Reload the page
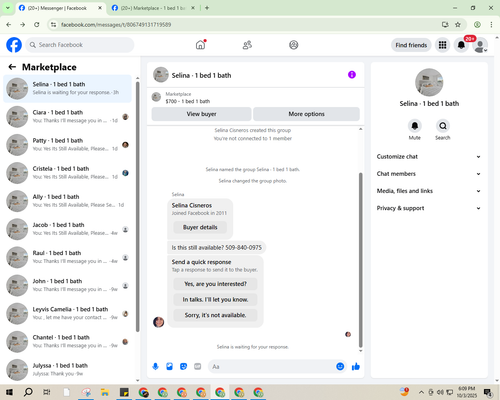The height and width of the screenshot is (400, 500). 37,25
